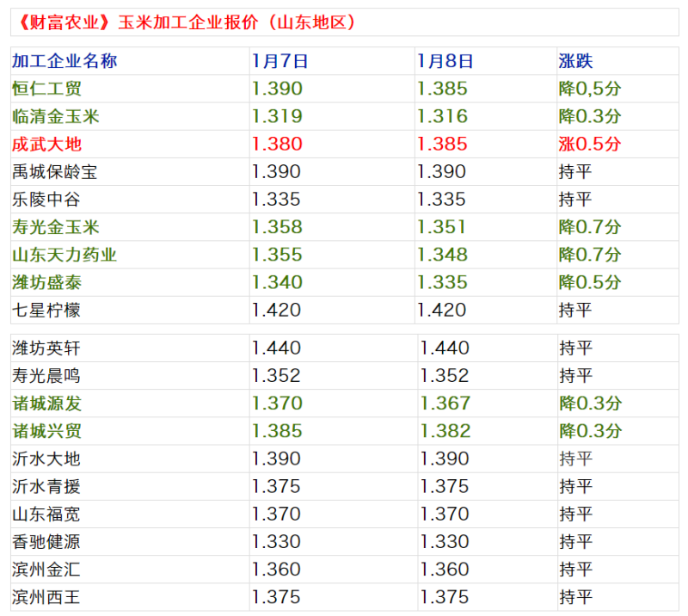Viewport: 688px width, 616px height.
Task: Click the 七星柠檬 company cell
Action: [46, 310]
